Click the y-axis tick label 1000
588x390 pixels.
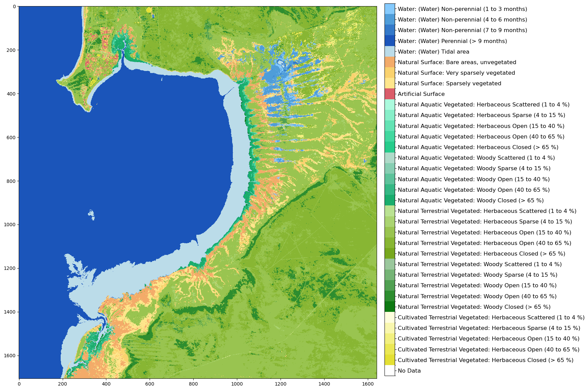pos(10,225)
